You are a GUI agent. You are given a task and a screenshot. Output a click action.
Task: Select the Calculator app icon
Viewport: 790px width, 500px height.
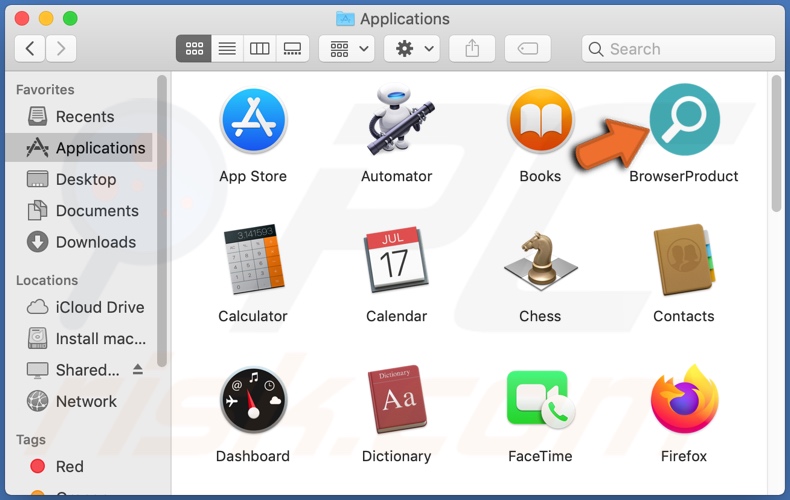click(x=253, y=259)
